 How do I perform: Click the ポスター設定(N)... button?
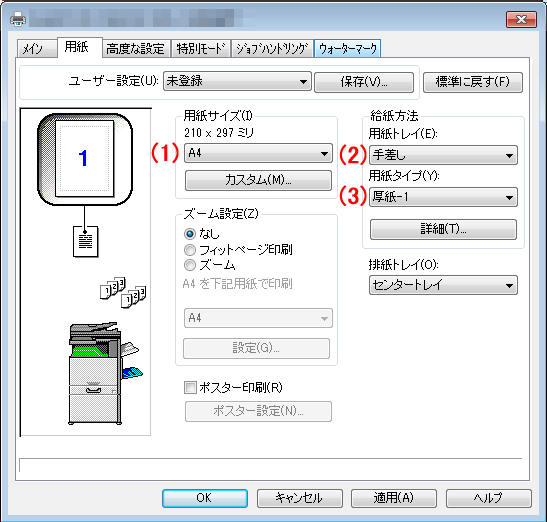tap(258, 411)
